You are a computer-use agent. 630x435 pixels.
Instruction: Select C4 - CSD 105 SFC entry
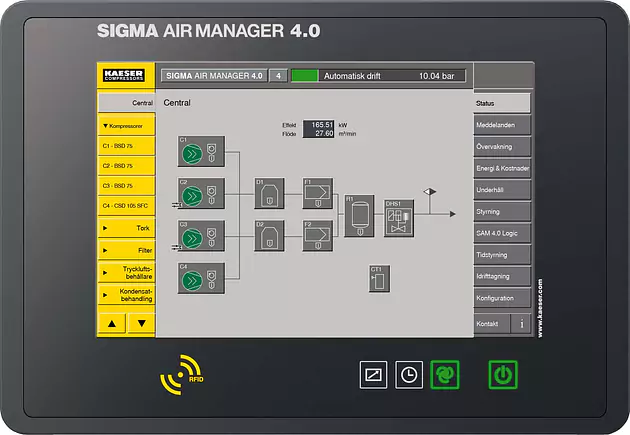125,206
